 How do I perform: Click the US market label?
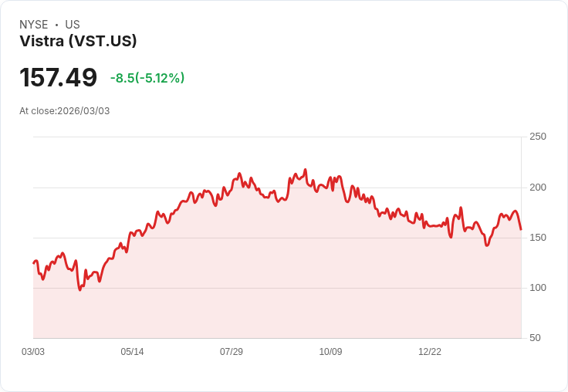tap(73, 25)
